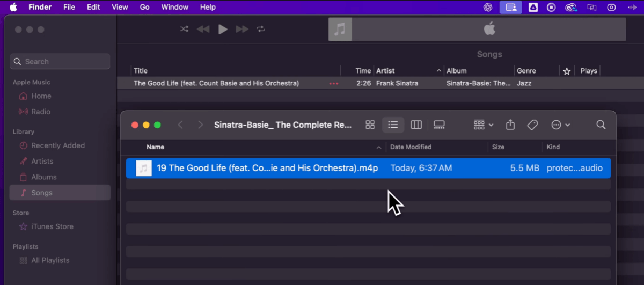This screenshot has height=285, width=644.
Task: Switch Finder to column view
Action: 416,125
